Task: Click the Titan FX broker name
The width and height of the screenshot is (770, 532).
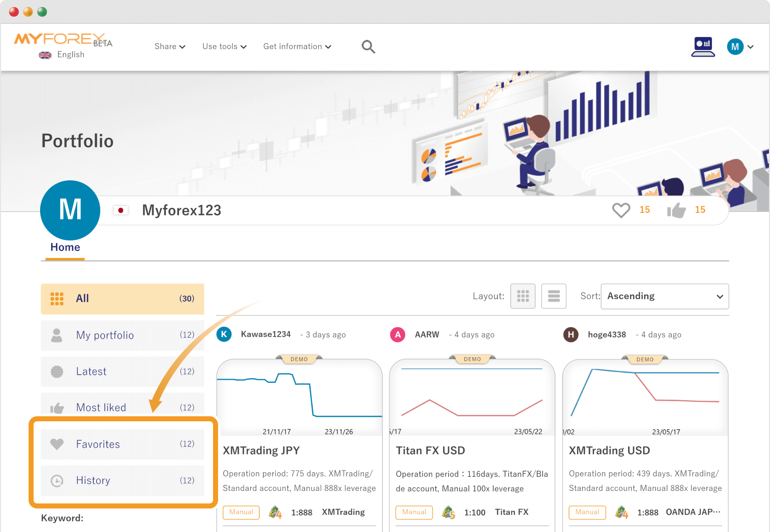Action: [x=512, y=512]
